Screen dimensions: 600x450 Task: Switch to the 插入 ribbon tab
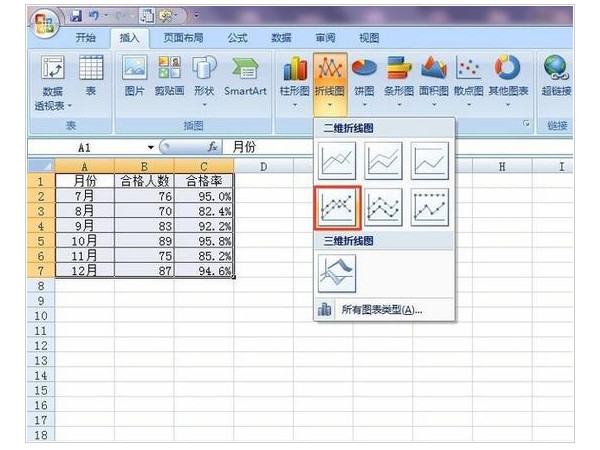(129, 38)
